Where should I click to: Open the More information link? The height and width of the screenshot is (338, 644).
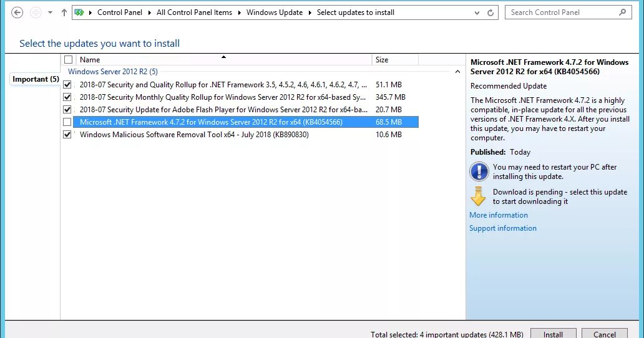point(499,215)
